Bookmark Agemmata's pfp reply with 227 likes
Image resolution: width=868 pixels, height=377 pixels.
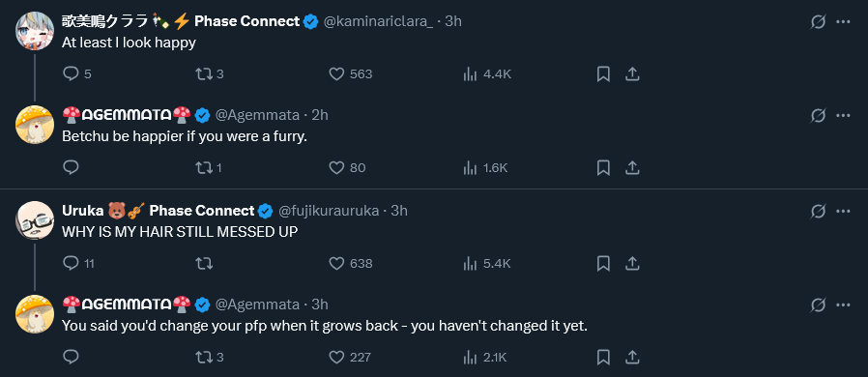[x=603, y=357]
